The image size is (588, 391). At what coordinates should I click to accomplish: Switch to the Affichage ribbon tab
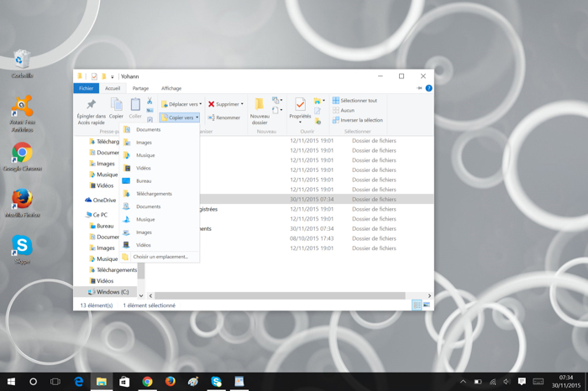pyautogui.click(x=171, y=88)
